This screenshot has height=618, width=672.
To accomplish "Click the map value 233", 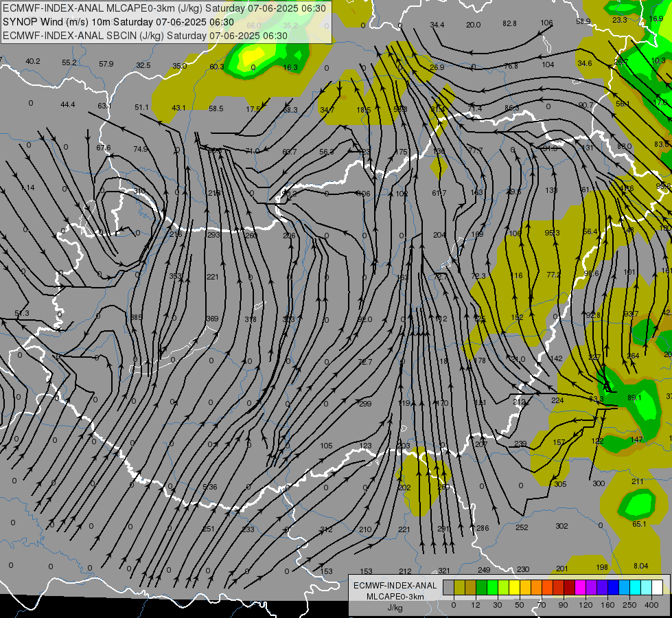I will 248,529.
